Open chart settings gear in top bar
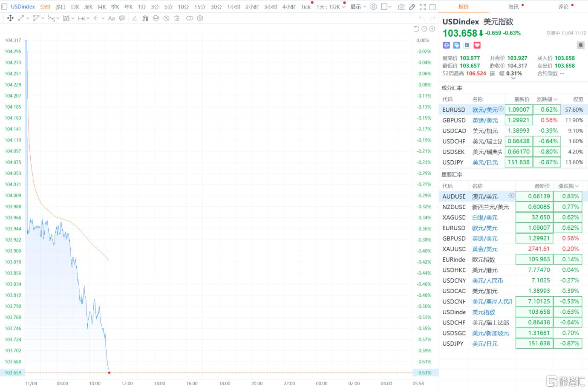 click(x=374, y=7)
